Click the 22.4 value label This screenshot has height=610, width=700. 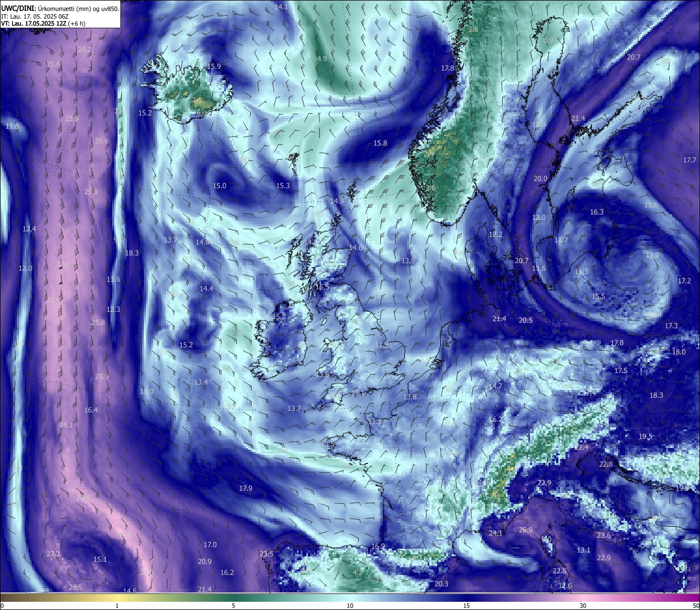point(581,447)
